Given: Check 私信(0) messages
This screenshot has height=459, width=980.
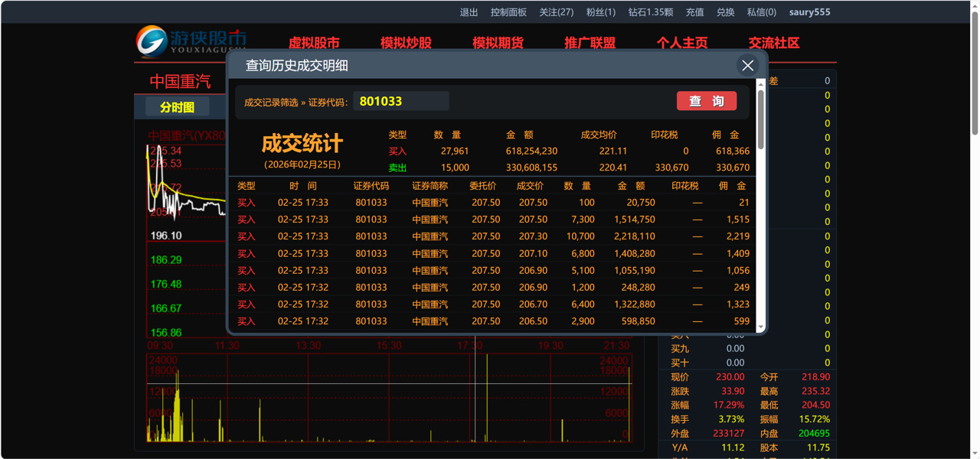Looking at the screenshot, I should [x=761, y=12].
